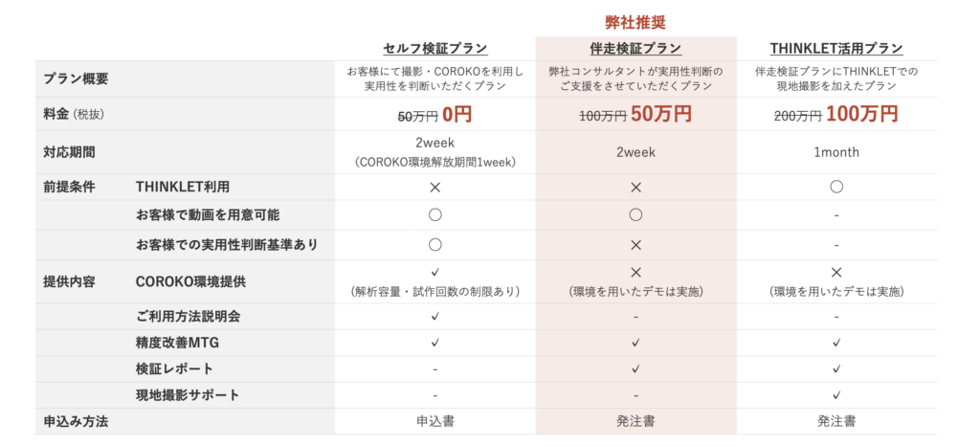Select the 伴走検証プラン column header

click(x=635, y=48)
